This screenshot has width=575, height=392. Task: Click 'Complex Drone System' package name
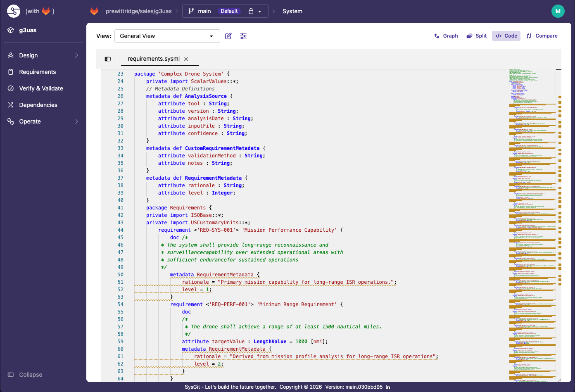191,74
